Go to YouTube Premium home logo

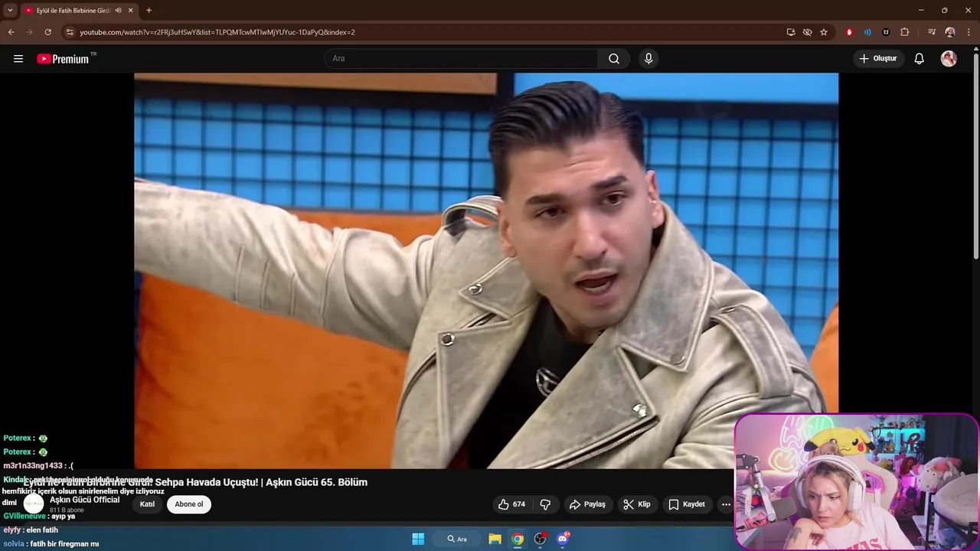63,59
